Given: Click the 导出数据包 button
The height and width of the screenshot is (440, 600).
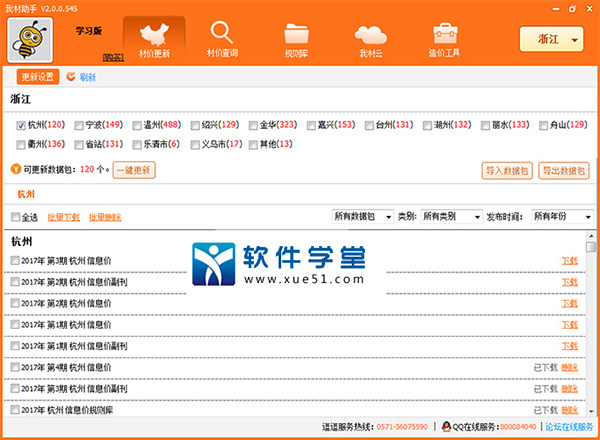Looking at the screenshot, I should coord(564,170).
